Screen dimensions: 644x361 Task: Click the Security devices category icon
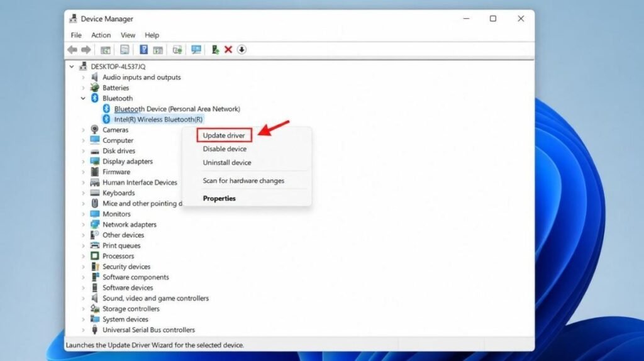click(x=95, y=267)
